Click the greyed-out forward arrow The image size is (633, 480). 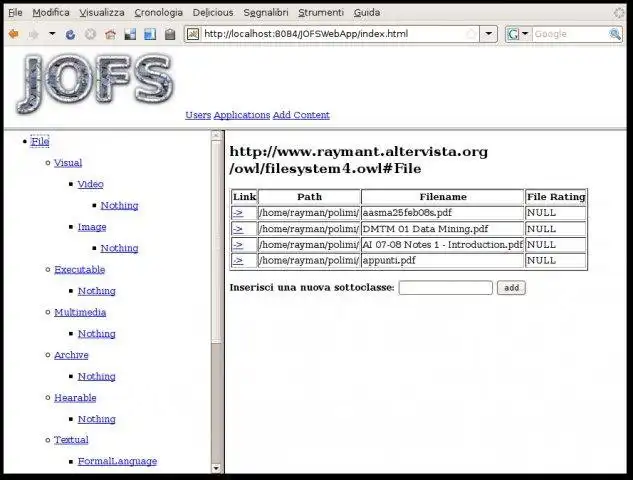(x=34, y=35)
